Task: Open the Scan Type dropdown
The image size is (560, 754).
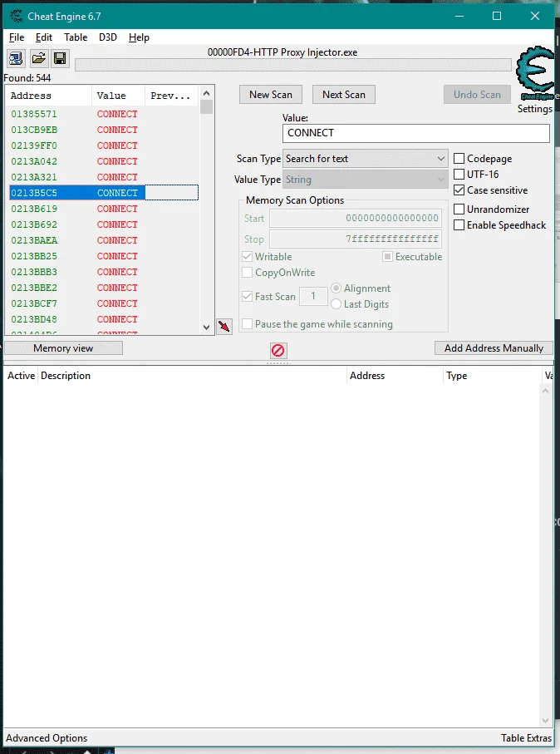Action: [x=366, y=159]
